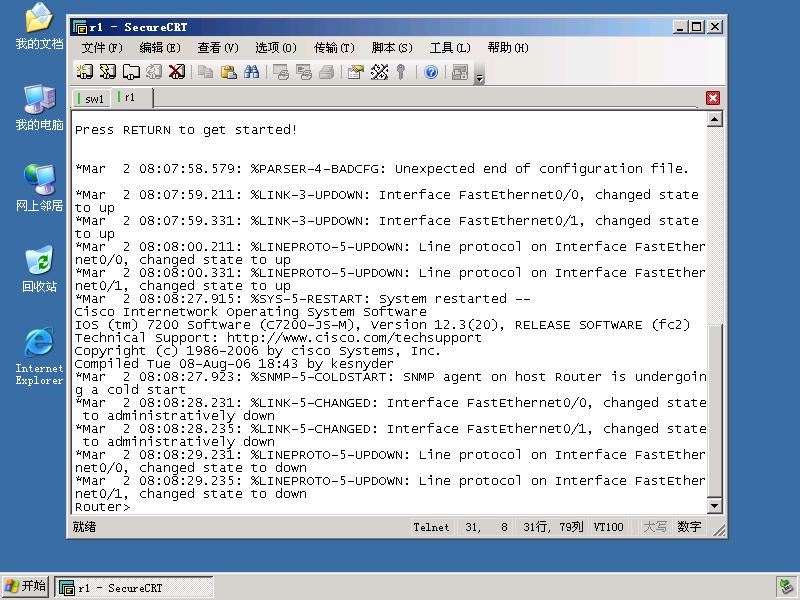Click the blue Help question mark icon

point(431,72)
